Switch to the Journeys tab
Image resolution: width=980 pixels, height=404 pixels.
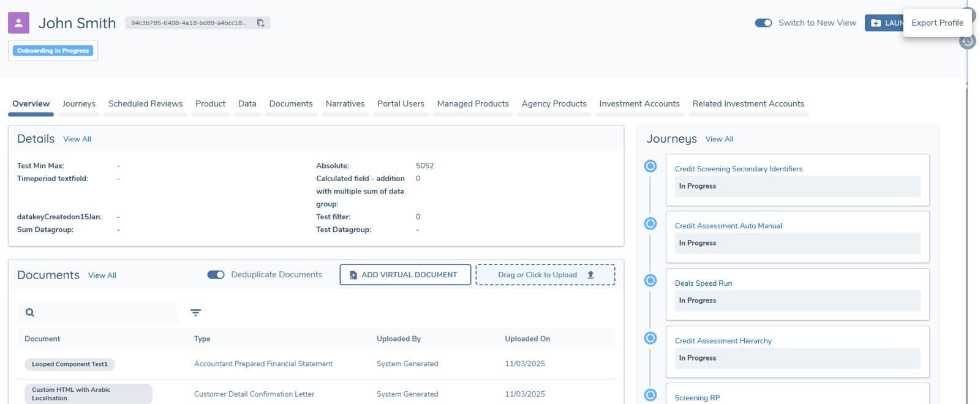click(x=79, y=104)
